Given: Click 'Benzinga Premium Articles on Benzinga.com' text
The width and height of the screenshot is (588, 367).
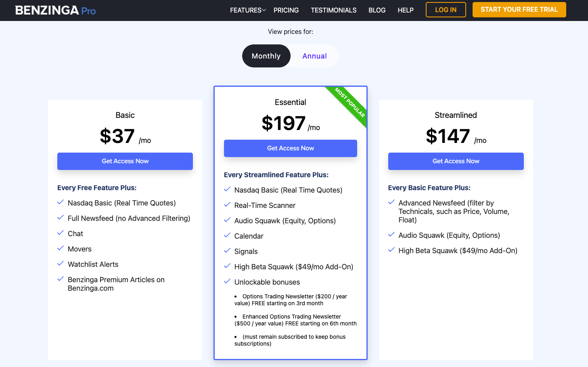Looking at the screenshot, I should (116, 284).
